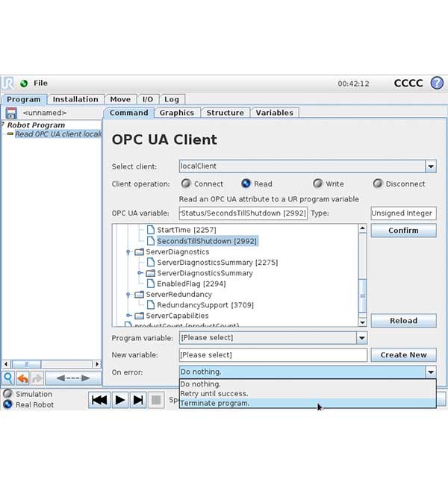Click the Confirm button
This screenshot has width=448, height=485.
pyautogui.click(x=403, y=231)
